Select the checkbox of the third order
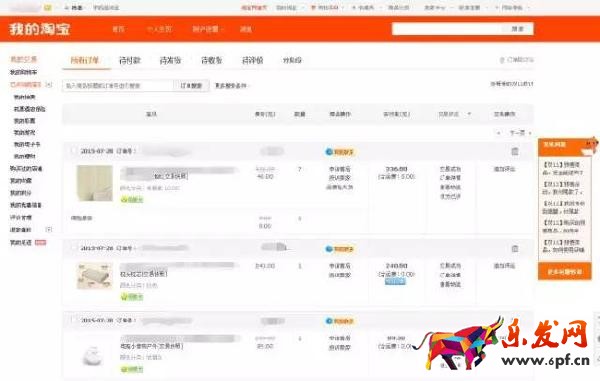Image resolution: width=600 pixels, height=381 pixels. click(x=73, y=320)
